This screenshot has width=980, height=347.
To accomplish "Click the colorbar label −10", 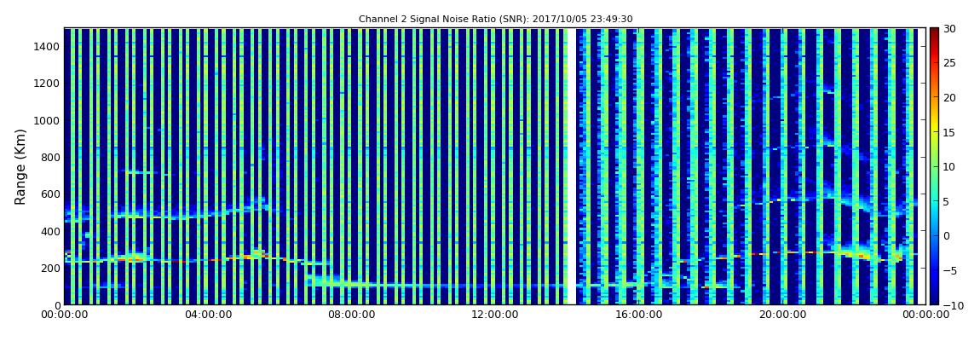I will pos(951,304).
